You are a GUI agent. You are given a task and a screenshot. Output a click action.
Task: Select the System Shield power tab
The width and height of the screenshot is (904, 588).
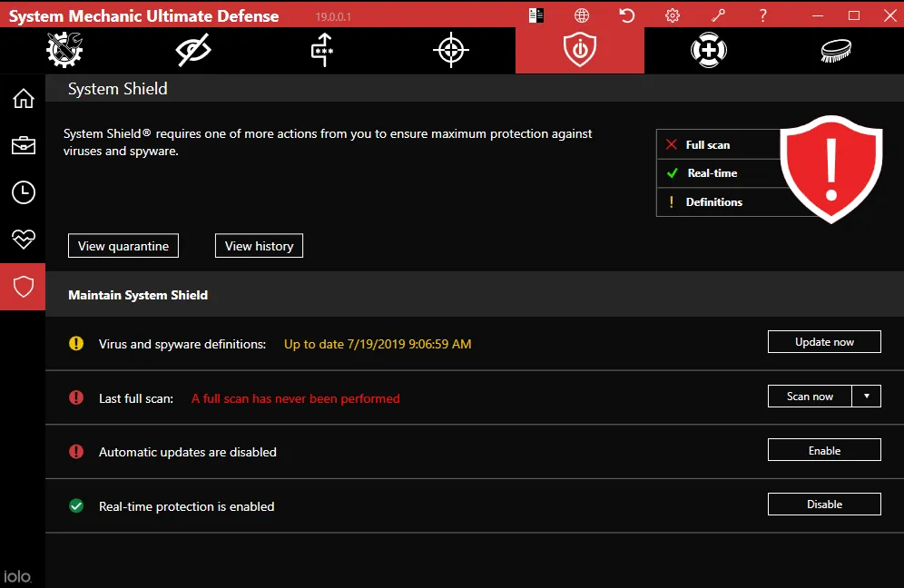click(579, 50)
